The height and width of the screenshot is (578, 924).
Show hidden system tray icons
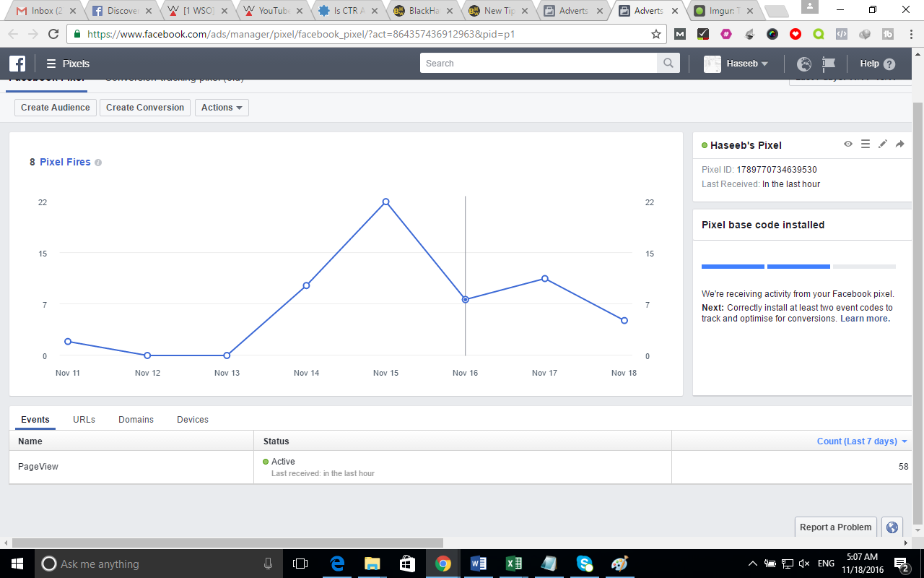coord(752,564)
